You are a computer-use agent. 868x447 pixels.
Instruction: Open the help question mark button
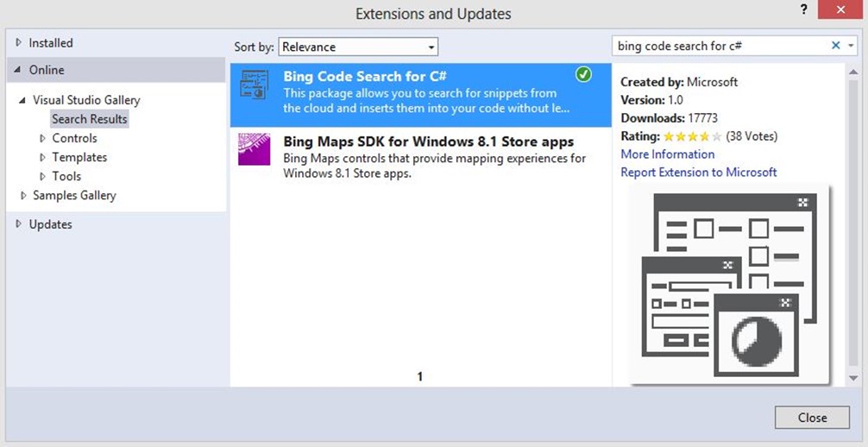(804, 10)
